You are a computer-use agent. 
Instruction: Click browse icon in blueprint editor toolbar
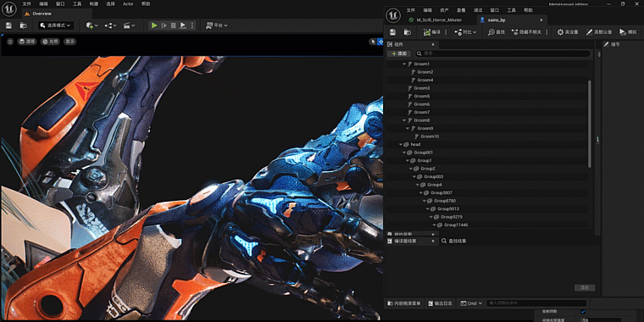tap(408, 32)
